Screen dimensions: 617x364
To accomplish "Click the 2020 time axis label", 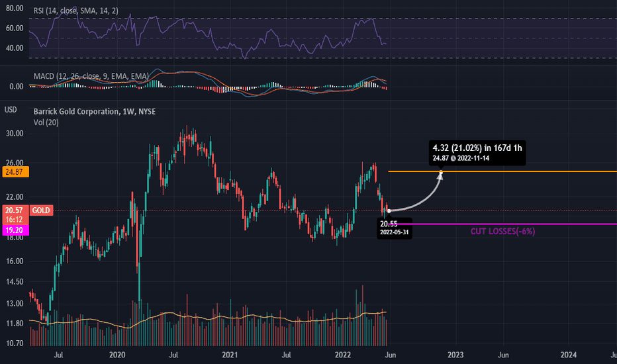I will click(x=117, y=355).
